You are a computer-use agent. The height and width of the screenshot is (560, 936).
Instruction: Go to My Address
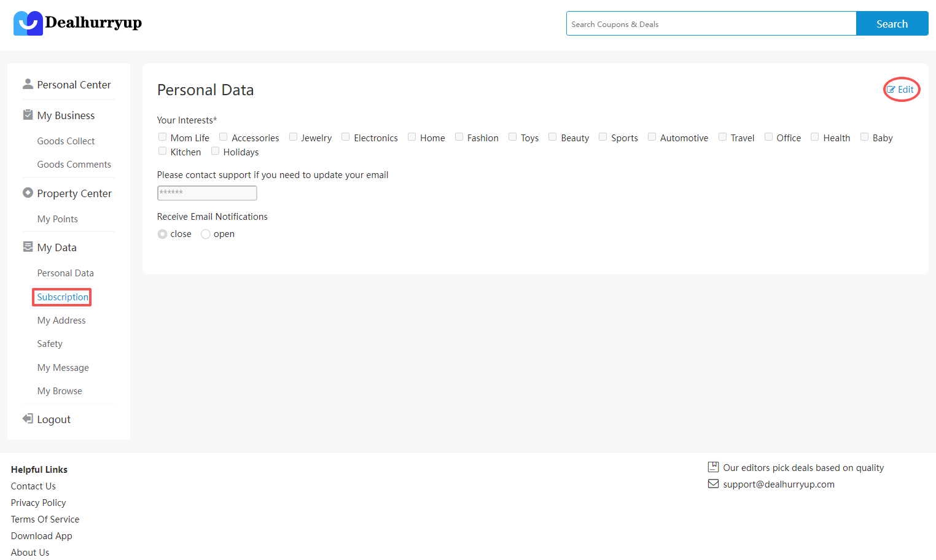tap(61, 321)
